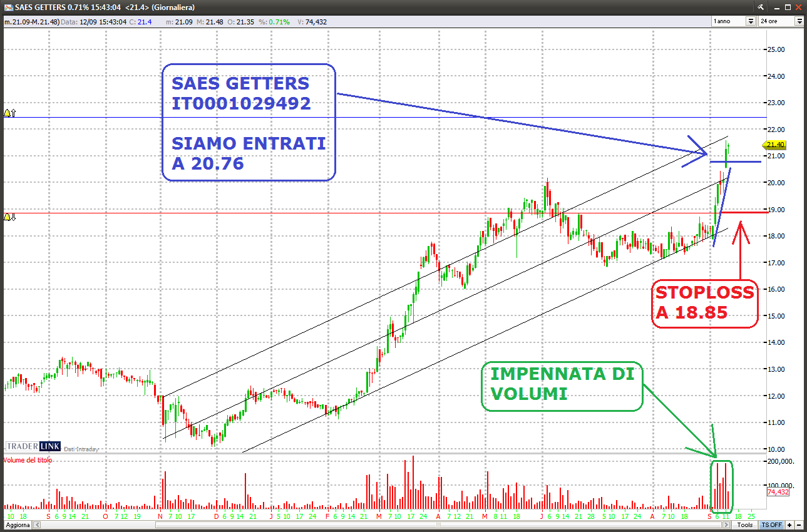The image size is (807, 532).
Task: Close the chart window
Action: coord(799,7)
